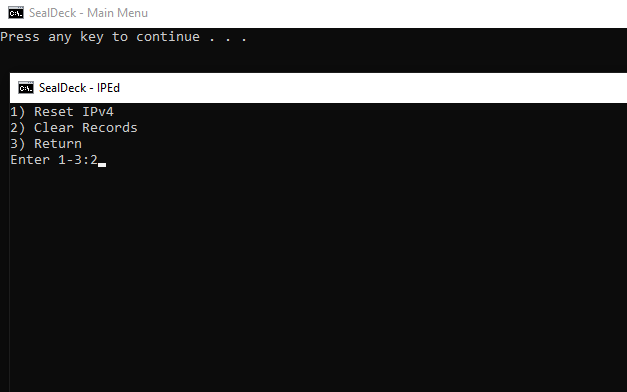Click empty space in Main Menu title bar
The width and height of the screenshot is (627, 392).
pos(384,13)
